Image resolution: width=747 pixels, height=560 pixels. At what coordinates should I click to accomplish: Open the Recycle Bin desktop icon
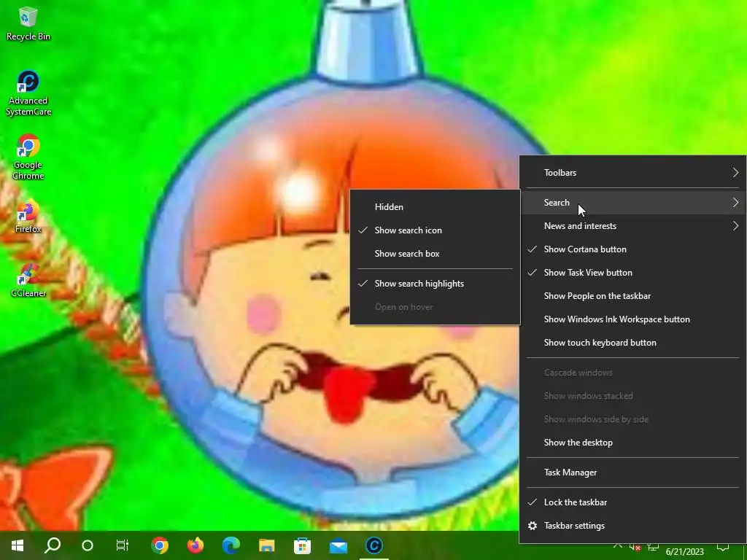[28, 24]
